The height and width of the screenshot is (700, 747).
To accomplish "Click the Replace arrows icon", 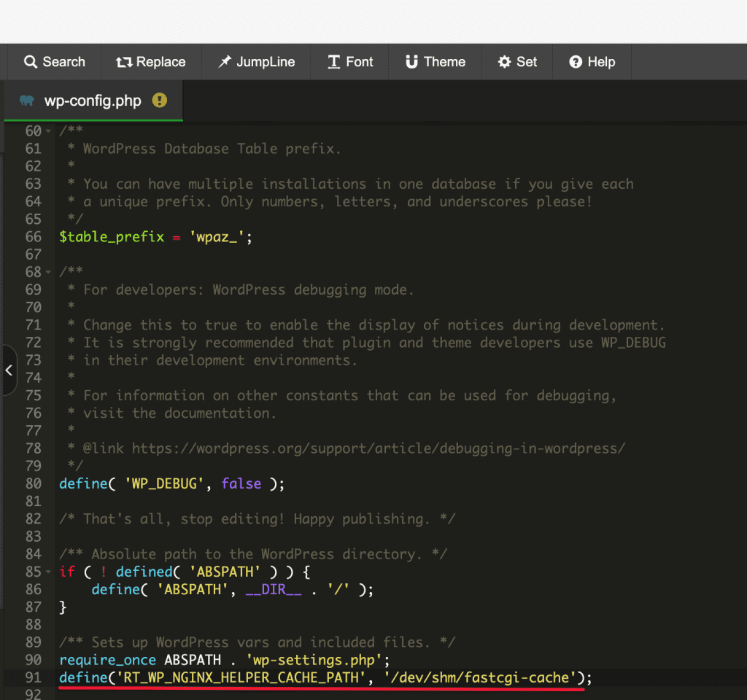I will tap(124, 62).
